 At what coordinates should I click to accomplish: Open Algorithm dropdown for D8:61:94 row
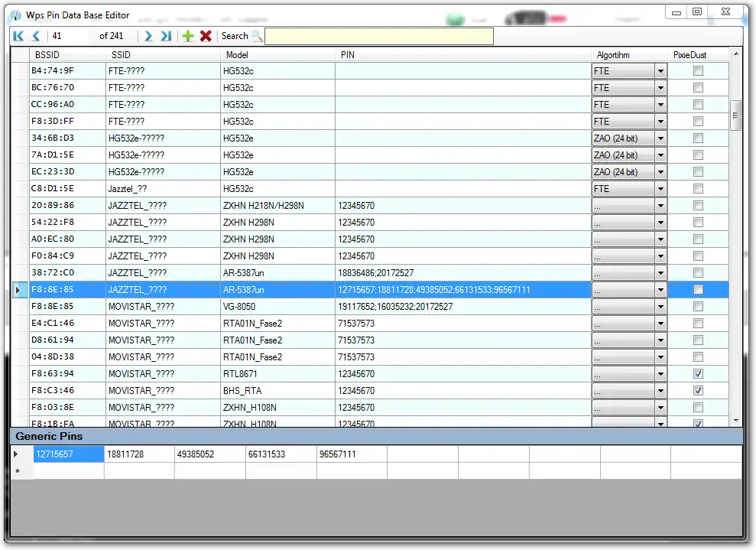pyautogui.click(x=660, y=340)
